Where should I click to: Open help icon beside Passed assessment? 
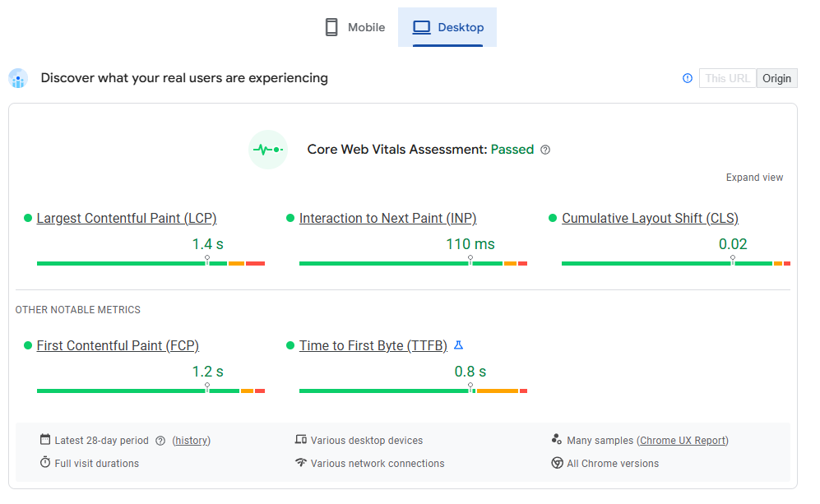(545, 150)
